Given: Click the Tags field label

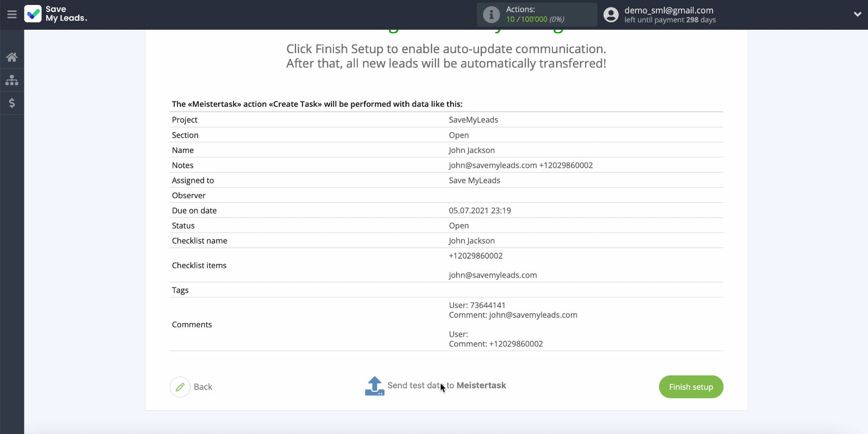Looking at the screenshot, I should point(180,290).
